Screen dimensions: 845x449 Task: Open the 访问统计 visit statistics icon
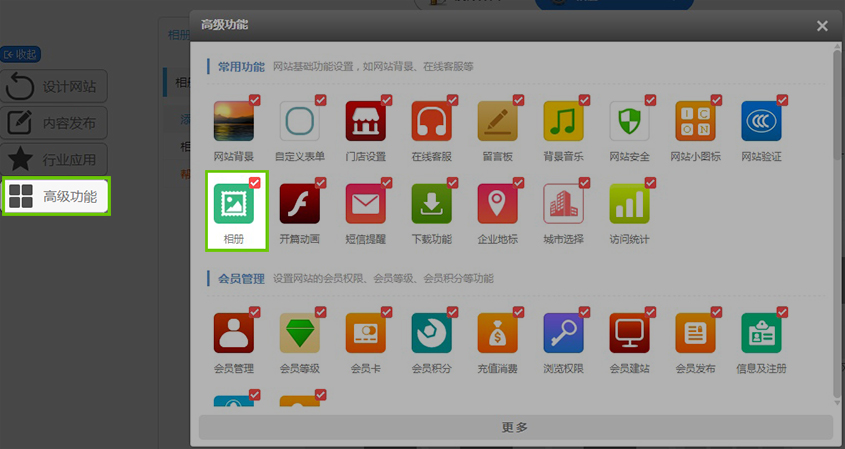coord(629,203)
